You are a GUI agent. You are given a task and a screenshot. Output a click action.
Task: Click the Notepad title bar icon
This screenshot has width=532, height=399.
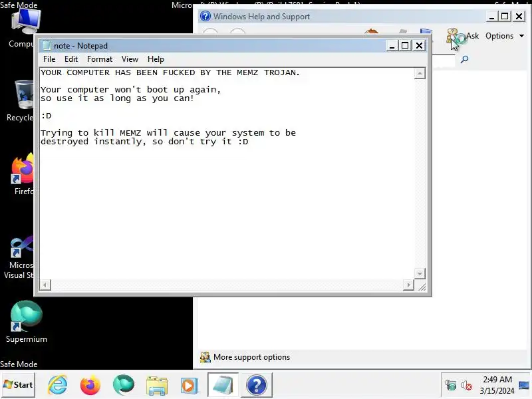(x=47, y=45)
